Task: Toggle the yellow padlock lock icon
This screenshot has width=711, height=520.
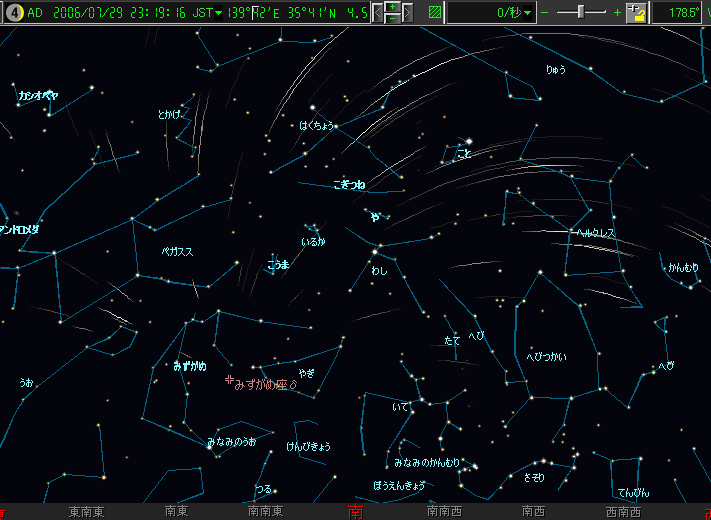Action: click(636, 13)
